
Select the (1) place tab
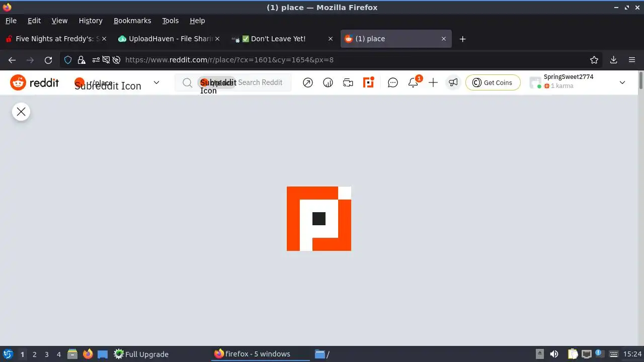coord(396,39)
